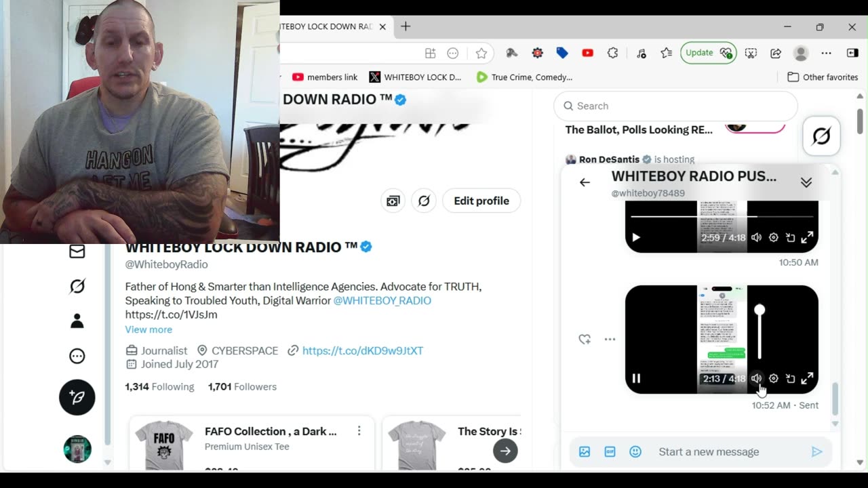Open the @WHITEBOY_RADIO mention link

coord(382,300)
